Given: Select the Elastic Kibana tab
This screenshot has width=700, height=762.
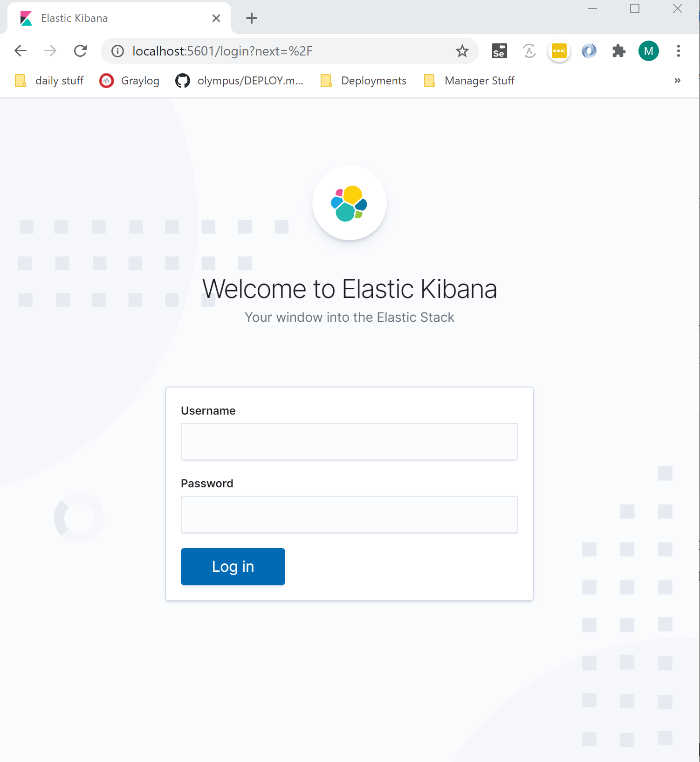Looking at the screenshot, I should pos(119,18).
